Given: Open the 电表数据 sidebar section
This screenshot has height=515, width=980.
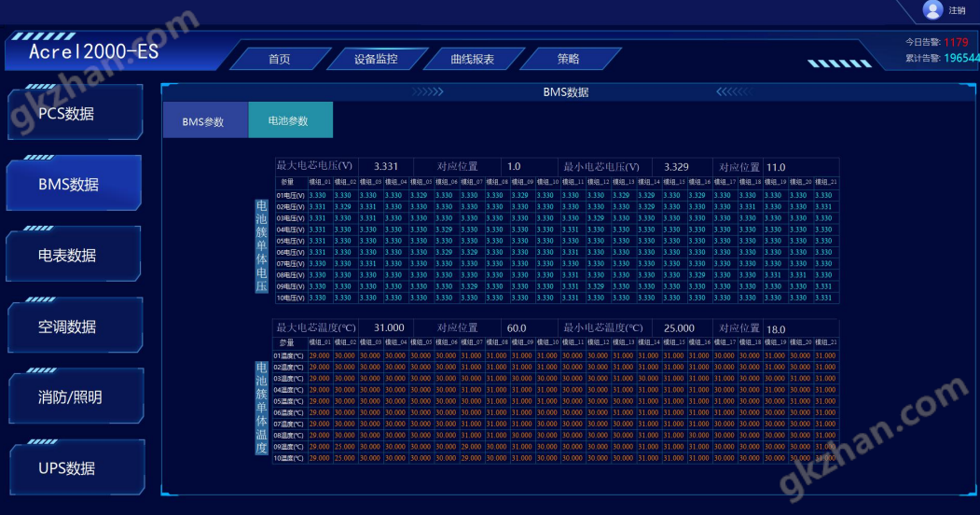Looking at the screenshot, I should pyautogui.click(x=74, y=255).
